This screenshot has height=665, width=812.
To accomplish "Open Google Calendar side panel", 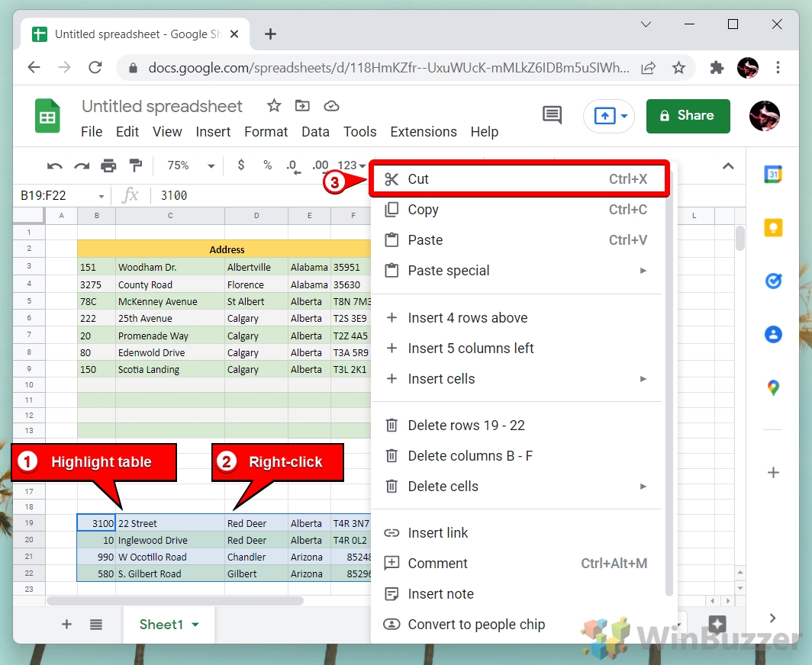I will (x=773, y=175).
